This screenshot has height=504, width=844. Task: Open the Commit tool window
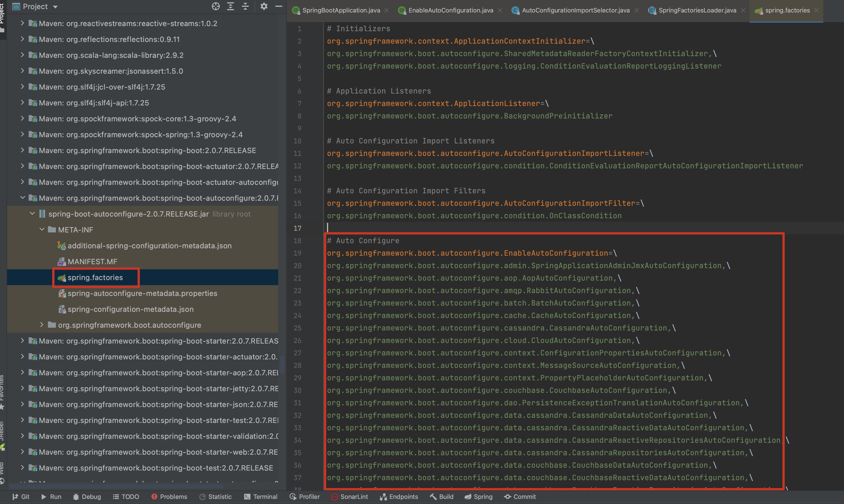coord(520,497)
